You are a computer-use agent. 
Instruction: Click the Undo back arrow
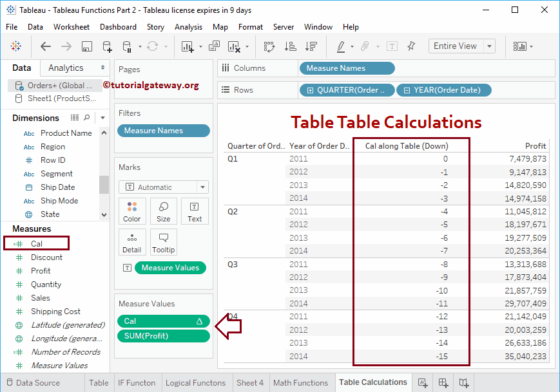(46, 46)
